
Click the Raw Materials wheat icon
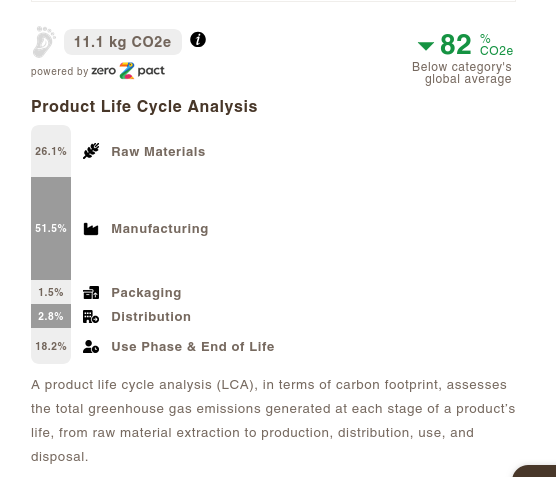pyautogui.click(x=91, y=151)
